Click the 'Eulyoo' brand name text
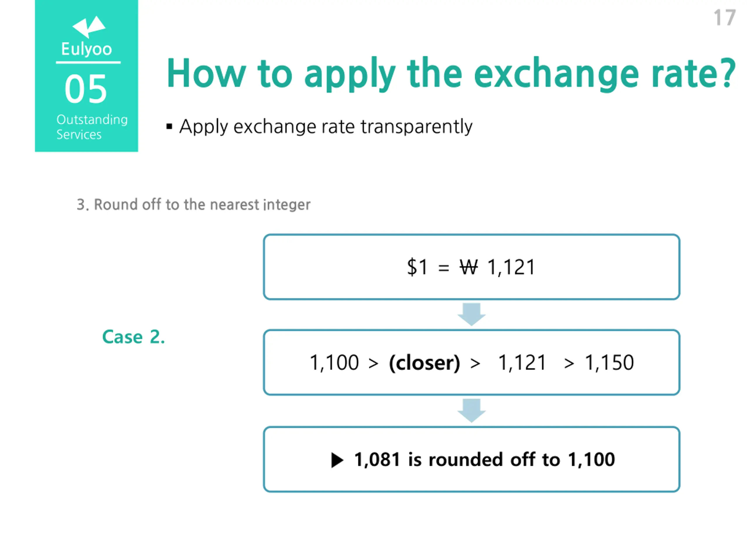The image size is (747, 560). 86,49
